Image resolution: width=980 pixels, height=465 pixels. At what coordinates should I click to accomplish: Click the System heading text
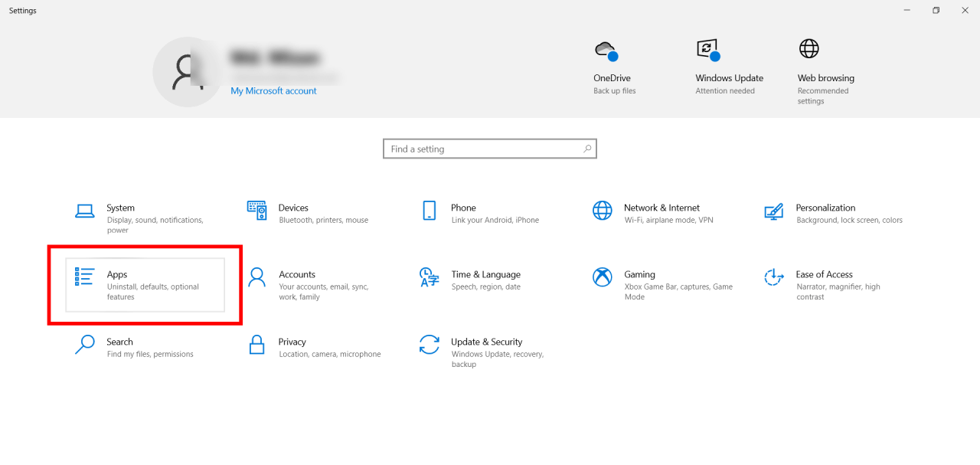pyautogui.click(x=120, y=208)
